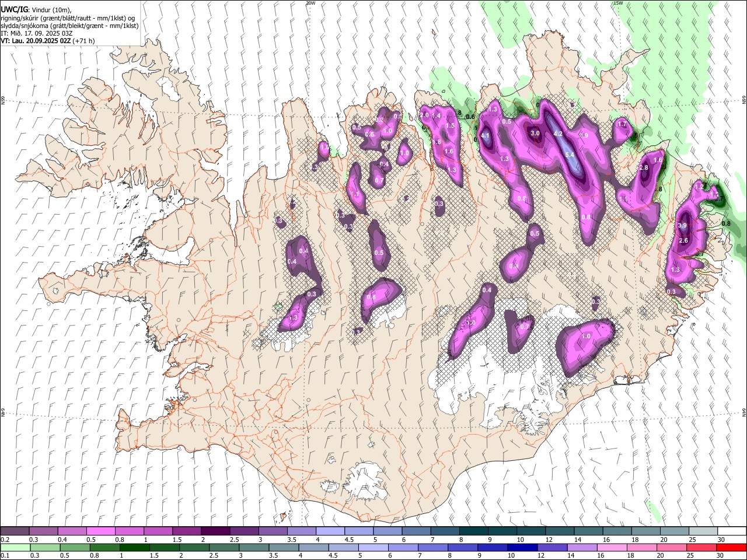Image resolution: width=747 pixels, height=560 pixels.
Task: Select lower legend swatch between 1 and 1.5
Action: click(x=135, y=547)
